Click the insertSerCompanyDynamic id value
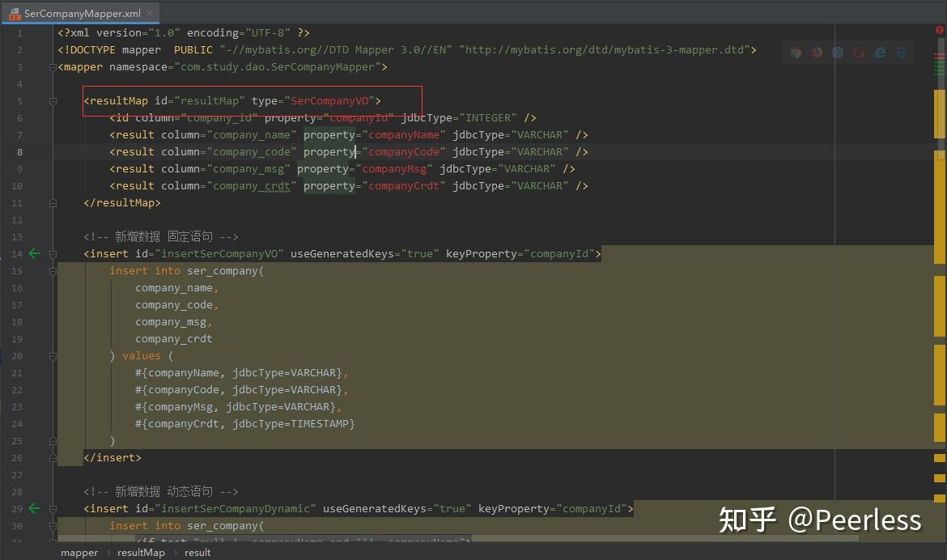Viewport: 947px width, 560px height. [236, 509]
